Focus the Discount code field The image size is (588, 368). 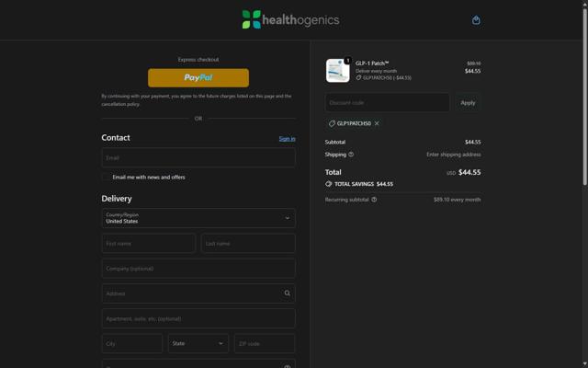[x=388, y=102]
